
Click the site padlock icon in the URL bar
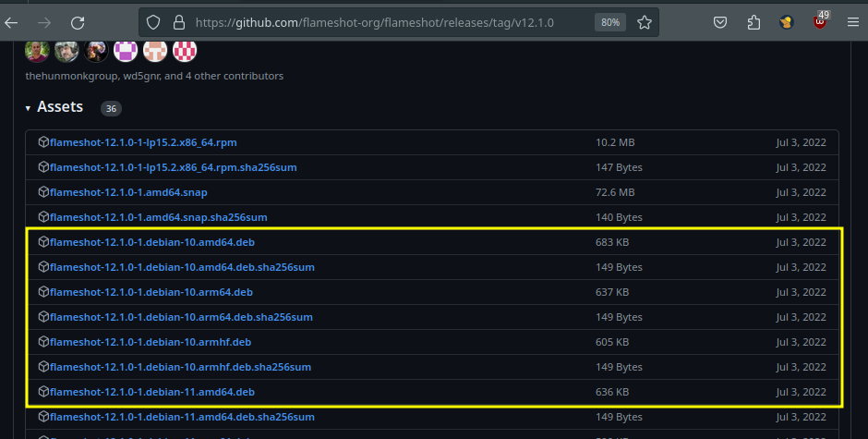(176, 22)
